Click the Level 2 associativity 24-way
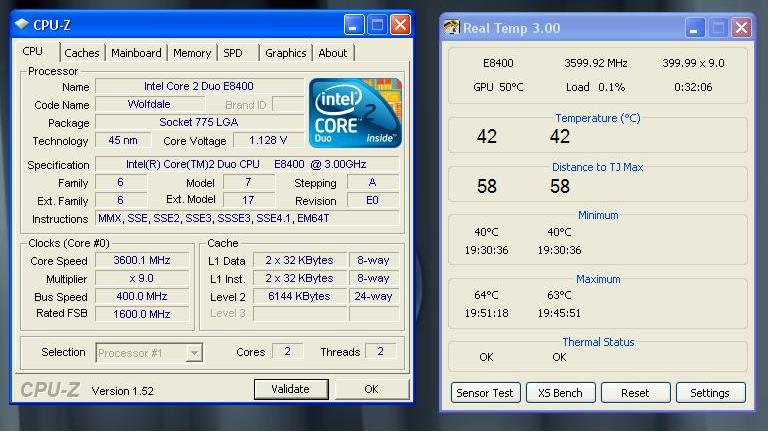 (x=374, y=297)
